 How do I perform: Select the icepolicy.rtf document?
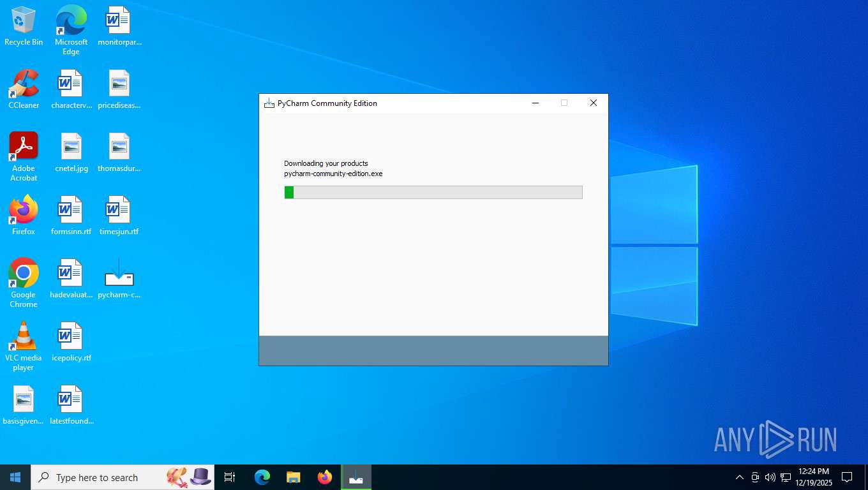pos(71,342)
